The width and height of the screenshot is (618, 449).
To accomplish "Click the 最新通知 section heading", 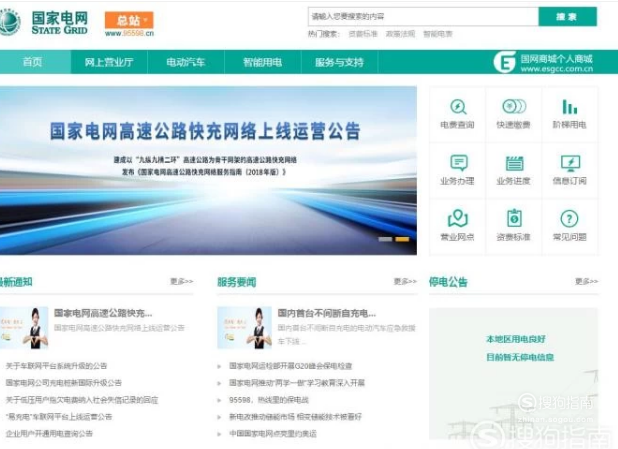I will [16, 282].
